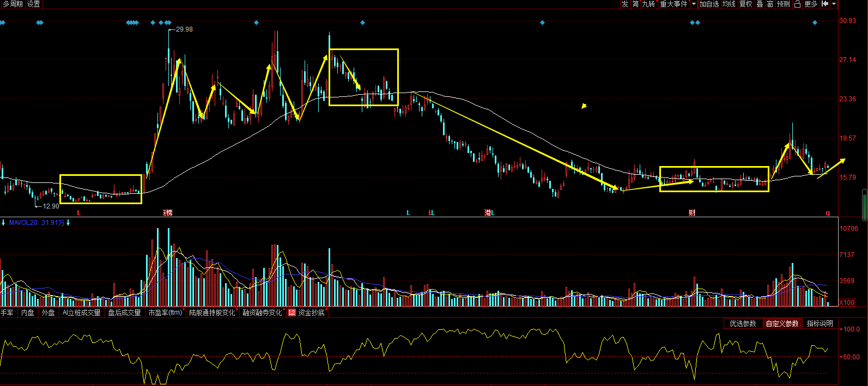Screen dimensions: 868x386
Task: Click the blue diamond event marker above the 29.98 peak
Action: click(x=168, y=23)
